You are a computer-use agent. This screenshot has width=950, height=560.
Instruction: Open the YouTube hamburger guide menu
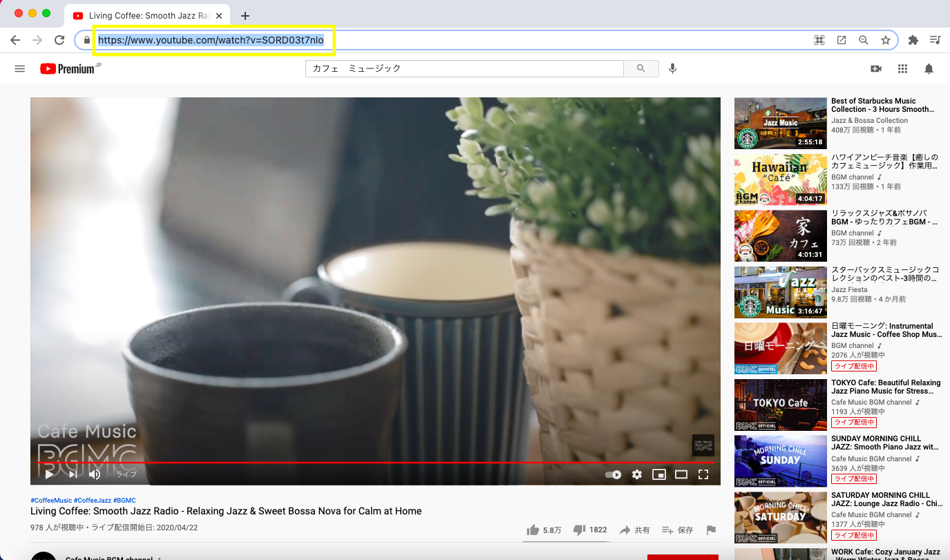tap(20, 68)
